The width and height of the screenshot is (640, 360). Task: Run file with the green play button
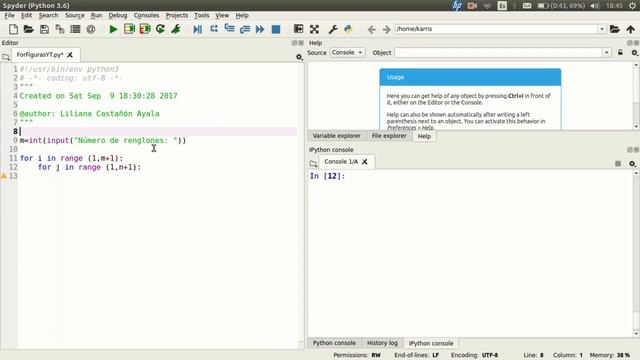113,29
